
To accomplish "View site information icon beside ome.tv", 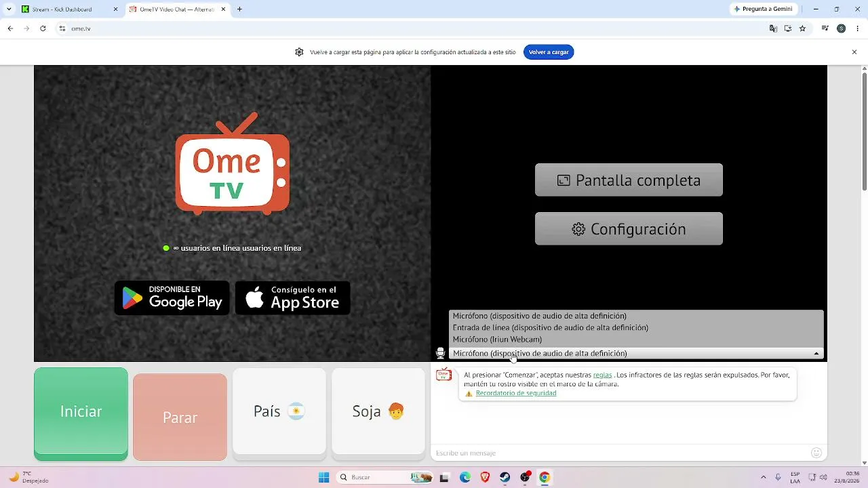I will point(62,28).
